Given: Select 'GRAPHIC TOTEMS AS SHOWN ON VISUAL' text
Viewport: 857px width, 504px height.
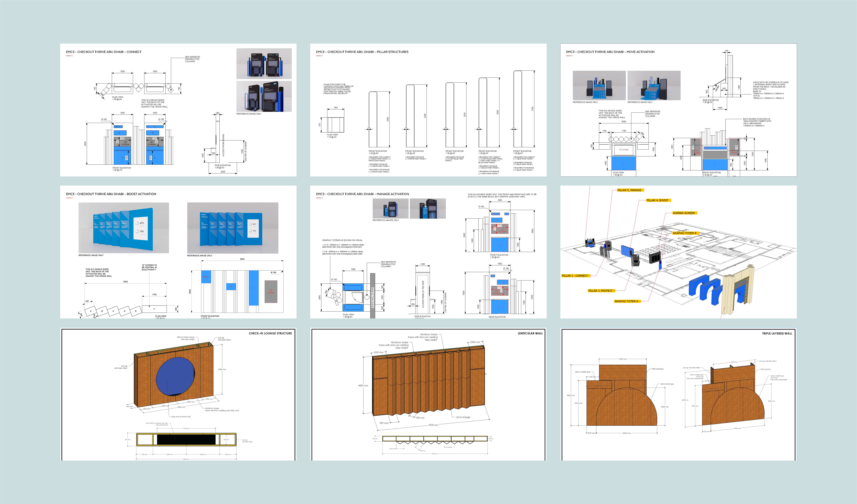Looking at the screenshot, I should (x=342, y=240).
